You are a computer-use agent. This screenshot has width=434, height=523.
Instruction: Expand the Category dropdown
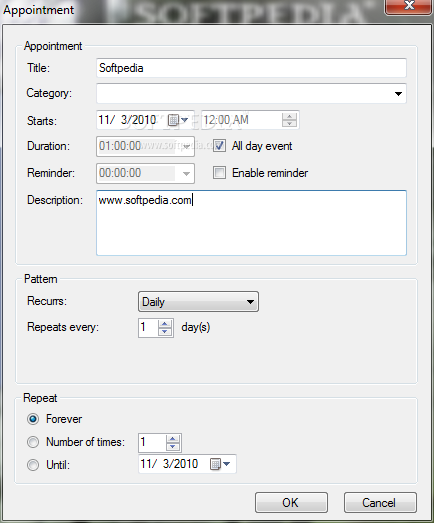click(x=398, y=94)
